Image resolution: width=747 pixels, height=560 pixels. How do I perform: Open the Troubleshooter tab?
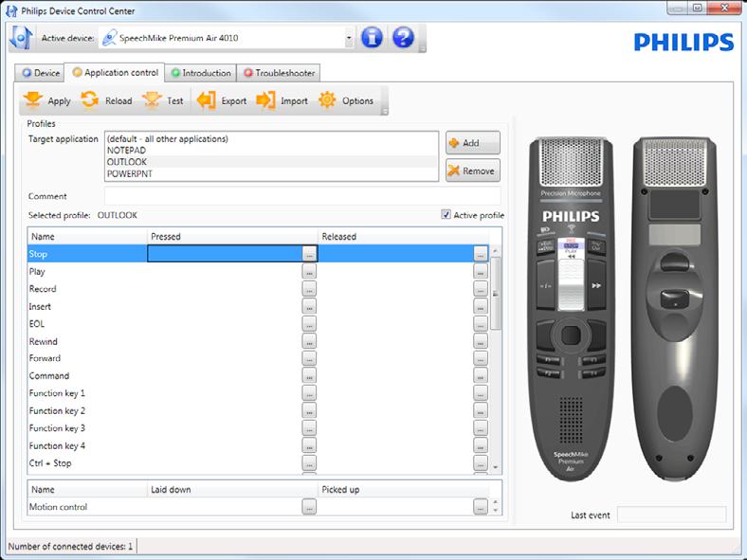click(279, 73)
